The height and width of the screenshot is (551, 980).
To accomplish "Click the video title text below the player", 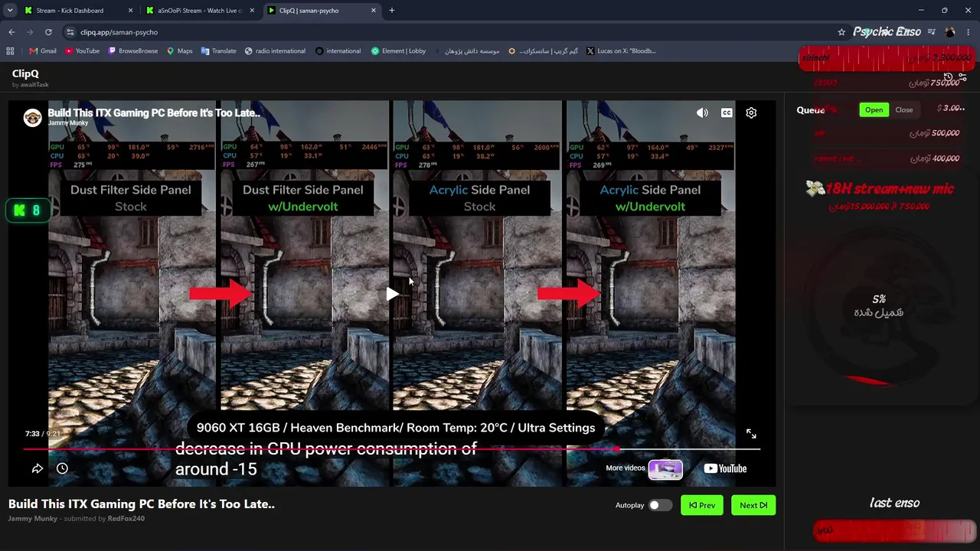I will click(x=142, y=504).
